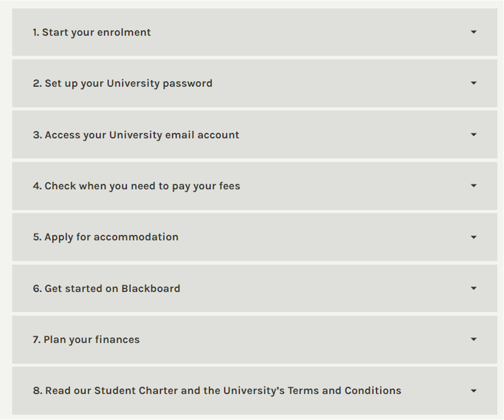Show Student Charter and Terms and Conditions details
The height and width of the screenshot is (420, 504).
pyautogui.click(x=217, y=391)
